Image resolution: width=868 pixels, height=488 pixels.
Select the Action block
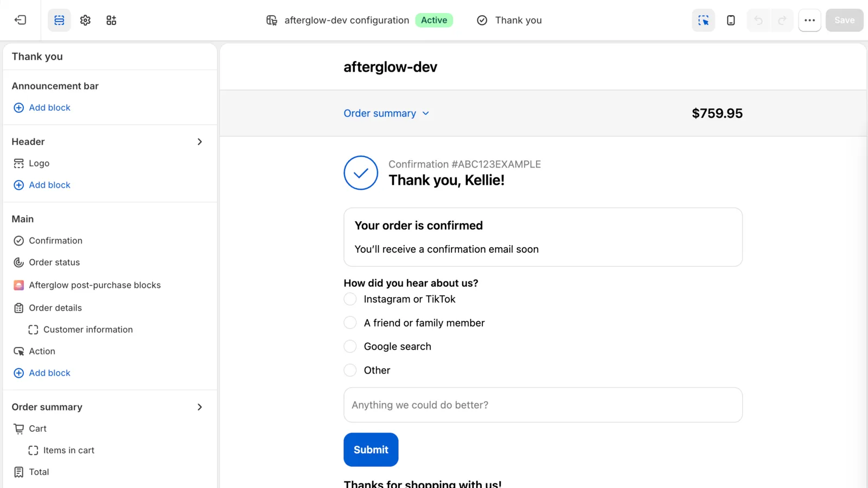point(34,351)
